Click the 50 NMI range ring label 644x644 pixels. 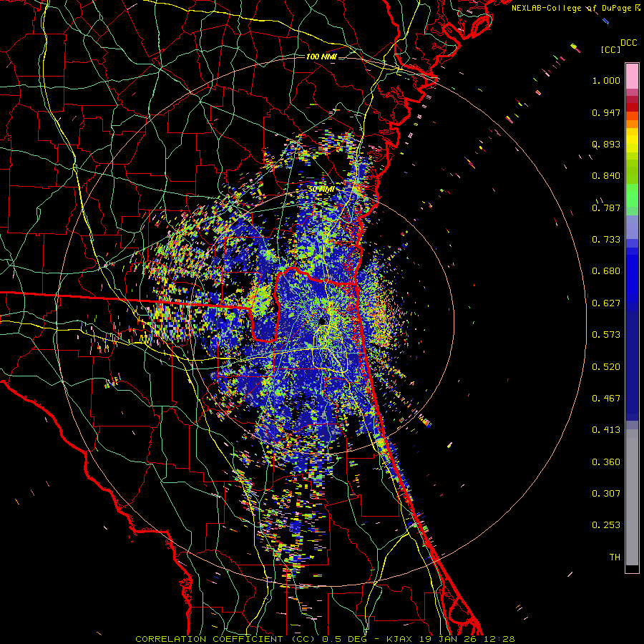point(321,189)
